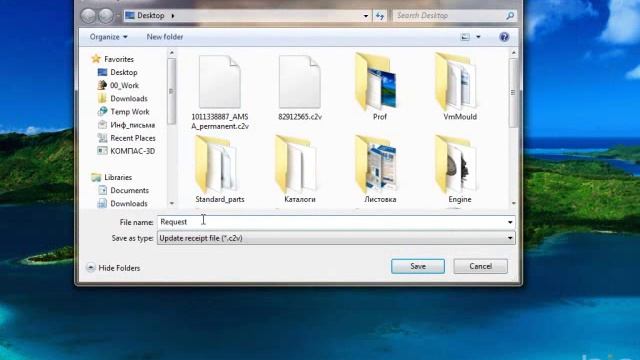The image size is (640, 360).
Task: Click the КОМПАС-3D label in Favorites
Action: click(132, 151)
